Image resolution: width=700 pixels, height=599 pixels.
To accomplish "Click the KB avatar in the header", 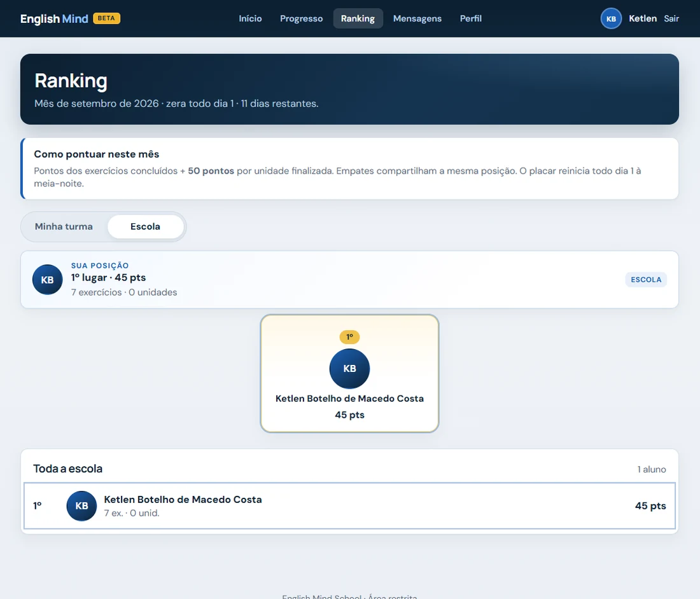I will click(611, 18).
